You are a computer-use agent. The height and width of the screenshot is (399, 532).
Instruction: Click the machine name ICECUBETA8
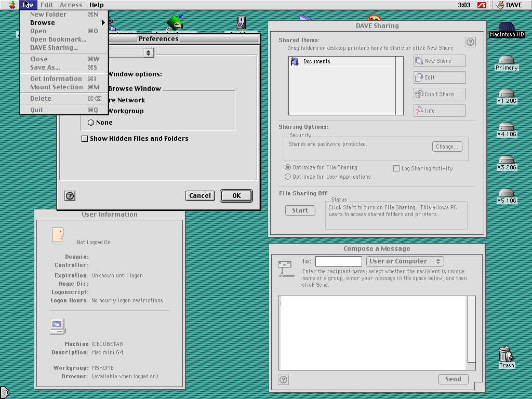click(107, 344)
